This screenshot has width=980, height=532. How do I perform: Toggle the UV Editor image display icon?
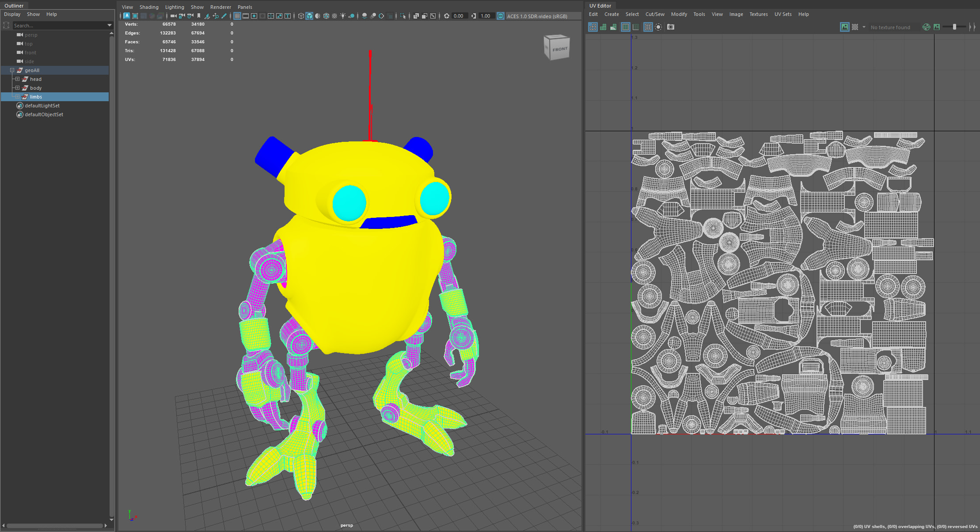pyautogui.click(x=844, y=27)
